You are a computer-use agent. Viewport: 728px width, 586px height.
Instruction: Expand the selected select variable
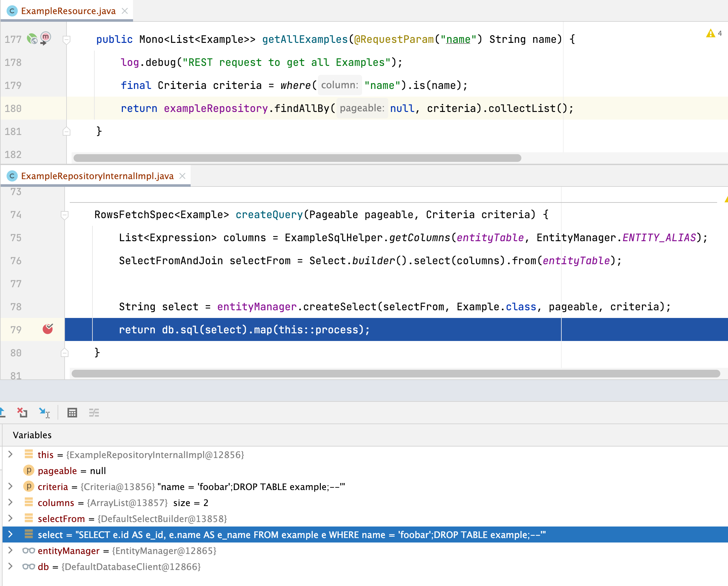tap(11, 535)
